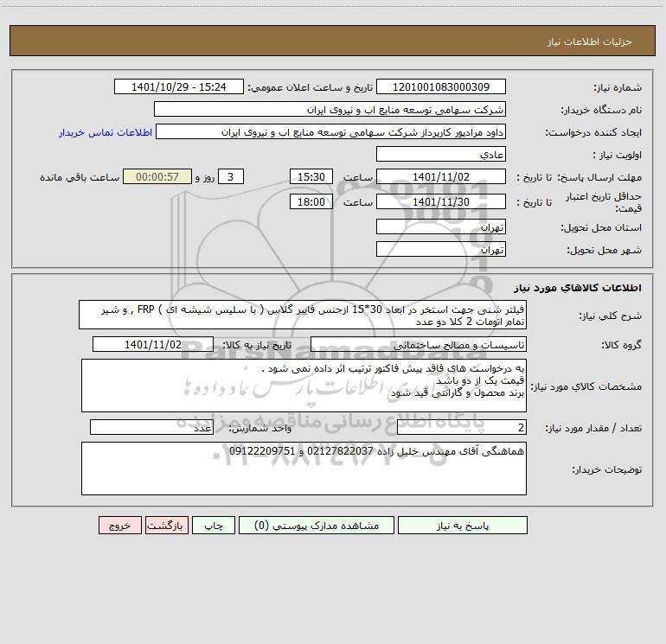This screenshot has height=644, width=666.
Task: Click the 'شرح کلی نیاز:' label
Action: point(611,316)
